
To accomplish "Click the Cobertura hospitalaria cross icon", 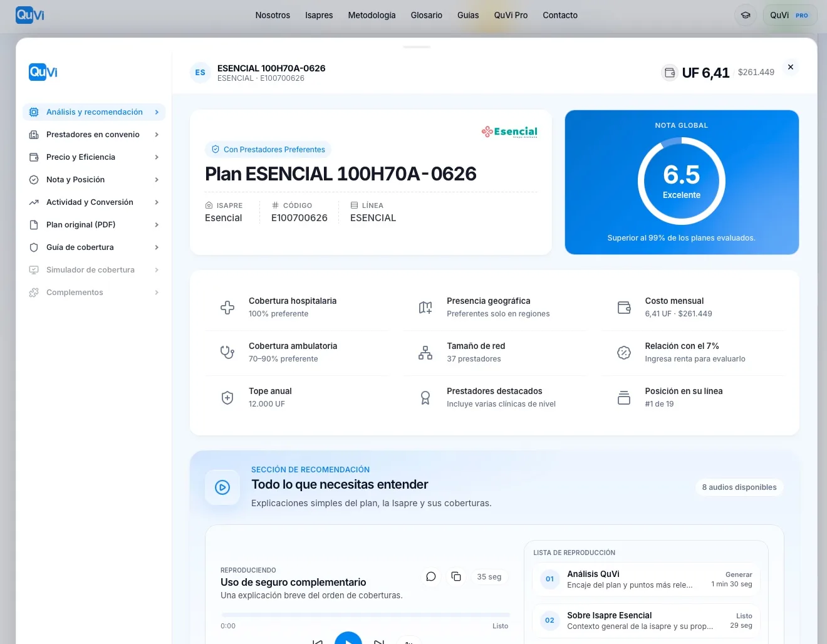I will pos(227,307).
